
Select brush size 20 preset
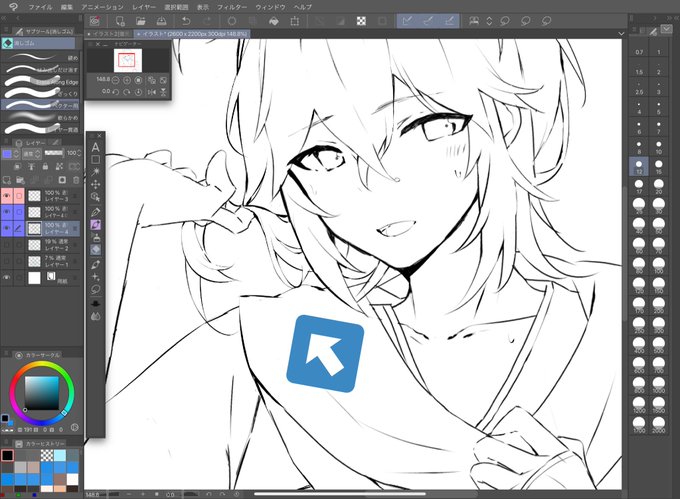click(659, 187)
